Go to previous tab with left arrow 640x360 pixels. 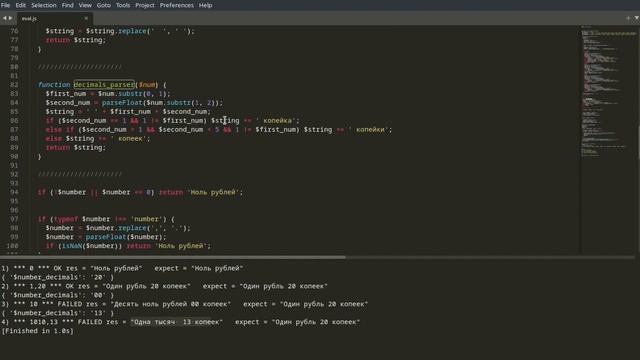click(x=4, y=18)
